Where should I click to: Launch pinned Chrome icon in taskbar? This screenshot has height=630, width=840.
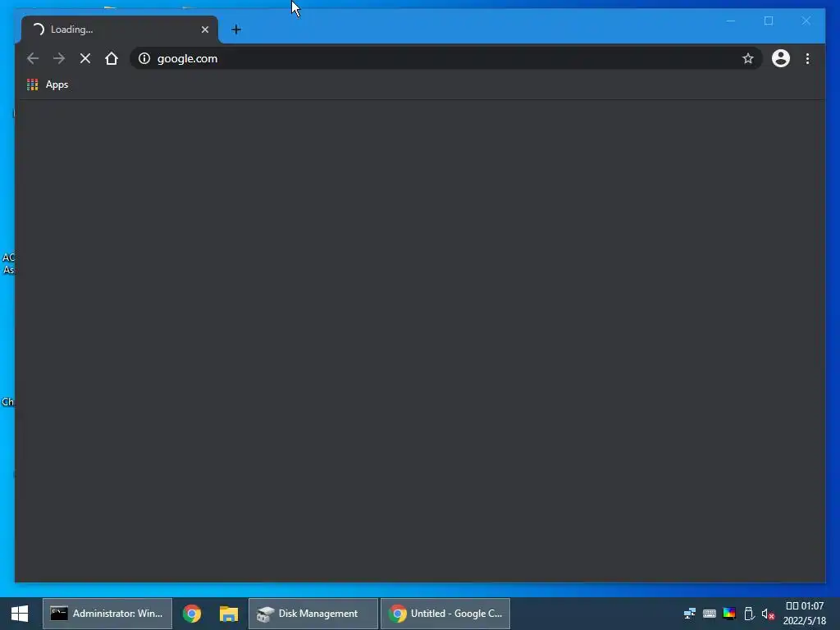pos(192,614)
